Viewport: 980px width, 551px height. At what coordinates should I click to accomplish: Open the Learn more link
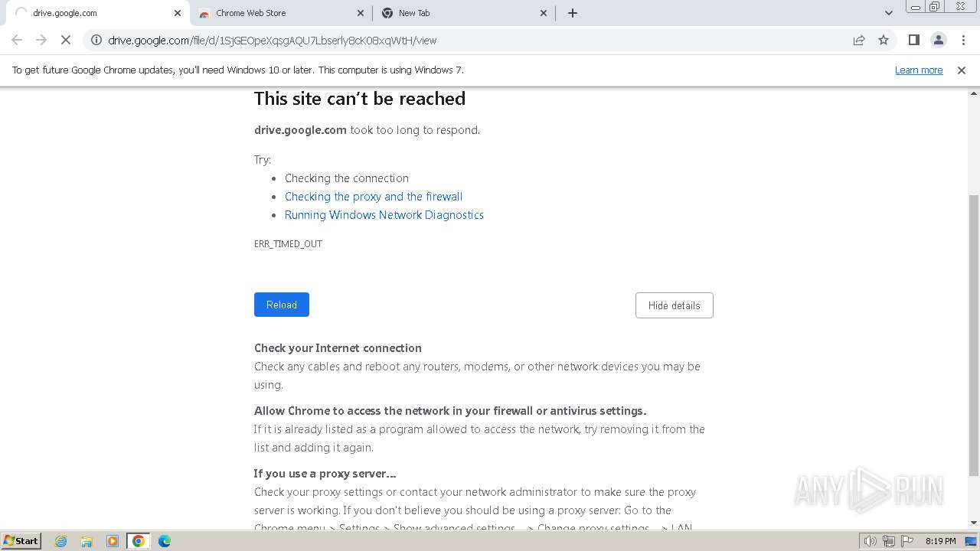[919, 70]
